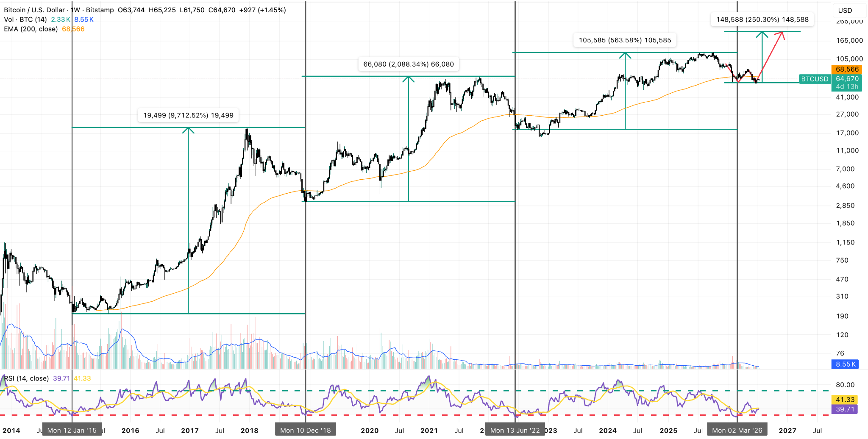Click the 148,588 (250.30%) measurement label
The width and height of the screenshot is (868, 439).
(x=762, y=19)
